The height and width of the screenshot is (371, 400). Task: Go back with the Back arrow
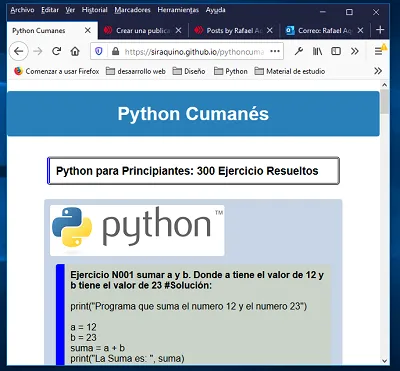tap(18, 51)
